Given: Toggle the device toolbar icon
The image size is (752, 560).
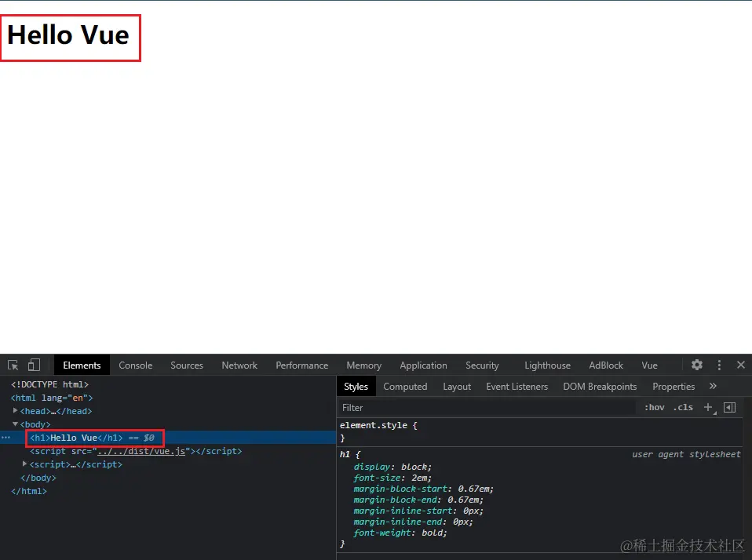Looking at the screenshot, I should coord(34,365).
